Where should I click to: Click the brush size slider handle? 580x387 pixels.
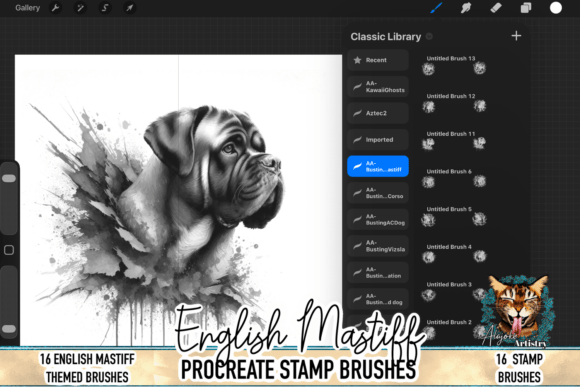coord(9,178)
